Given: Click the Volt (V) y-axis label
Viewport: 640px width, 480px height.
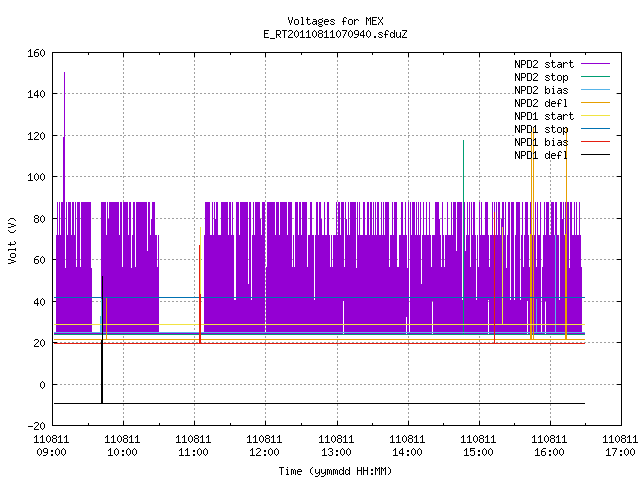Looking at the screenshot, I should tap(12, 240).
